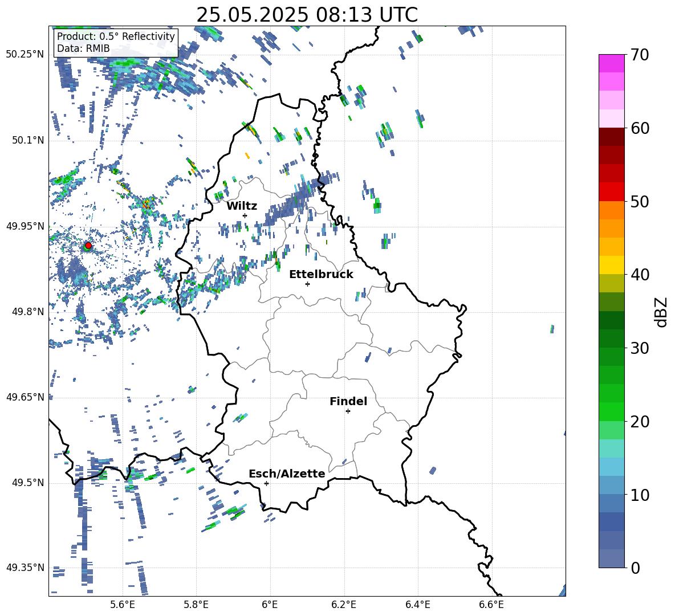
Task: Click the Findel city label
Action: [x=348, y=401]
